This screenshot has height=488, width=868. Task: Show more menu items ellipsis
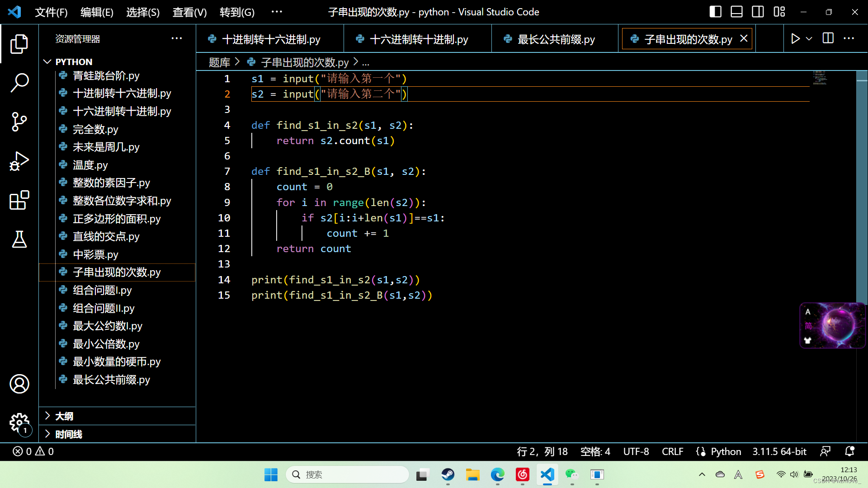click(x=277, y=12)
